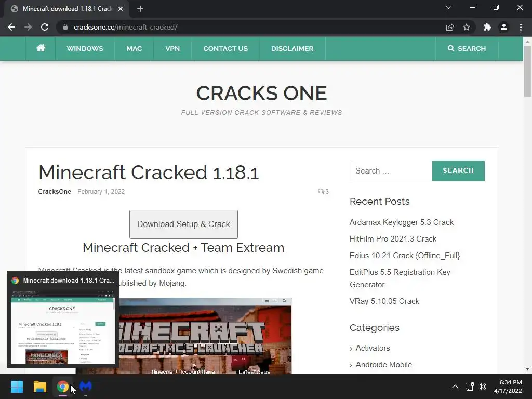Reload the current page
532x399 pixels.
pos(45,27)
